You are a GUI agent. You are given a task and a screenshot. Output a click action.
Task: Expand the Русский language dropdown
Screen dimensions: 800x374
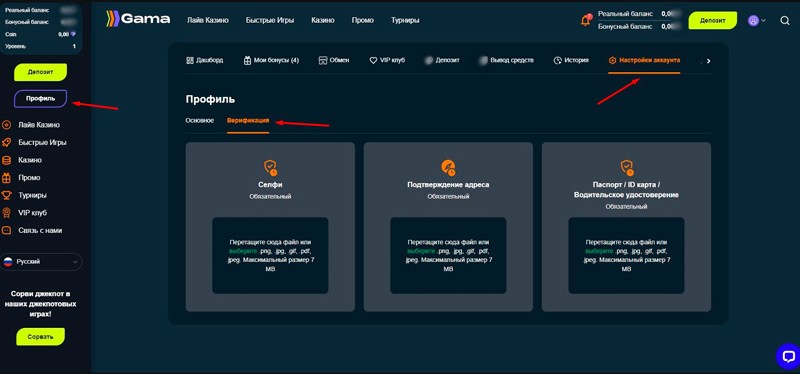[41, 262]
